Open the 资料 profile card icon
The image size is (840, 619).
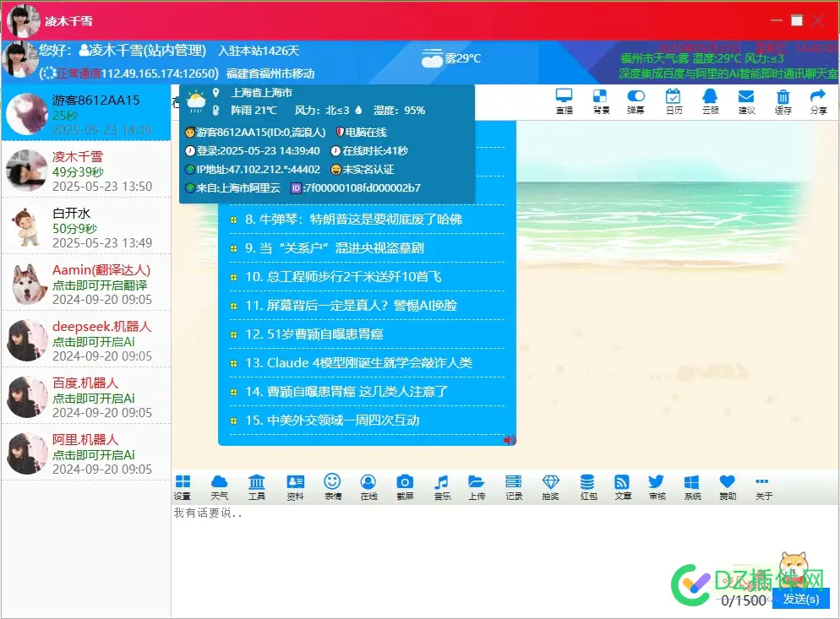(295, 487)
